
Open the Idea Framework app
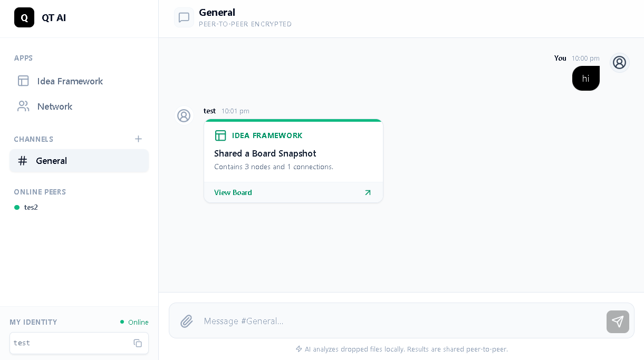[70, 81]
